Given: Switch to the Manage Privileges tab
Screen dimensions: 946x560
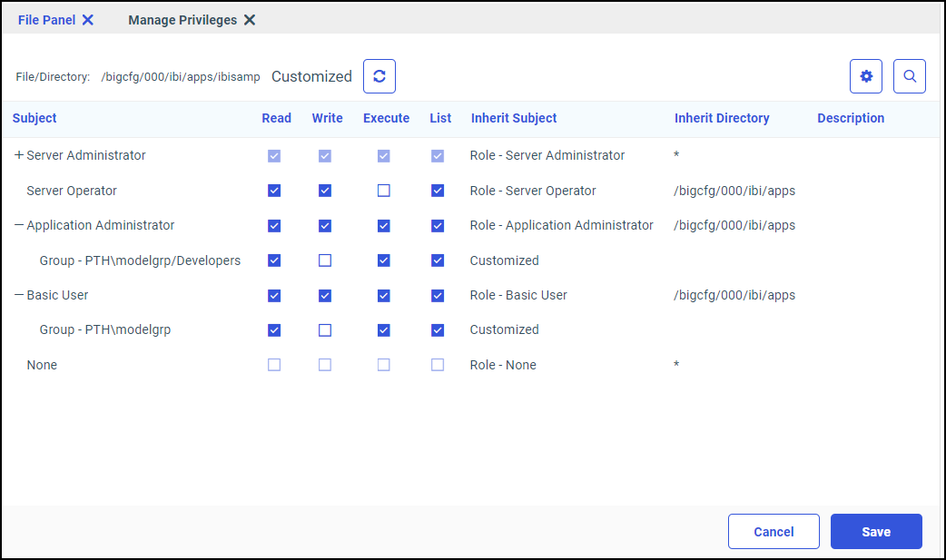Looking at the screenshot, I should 183,19.
